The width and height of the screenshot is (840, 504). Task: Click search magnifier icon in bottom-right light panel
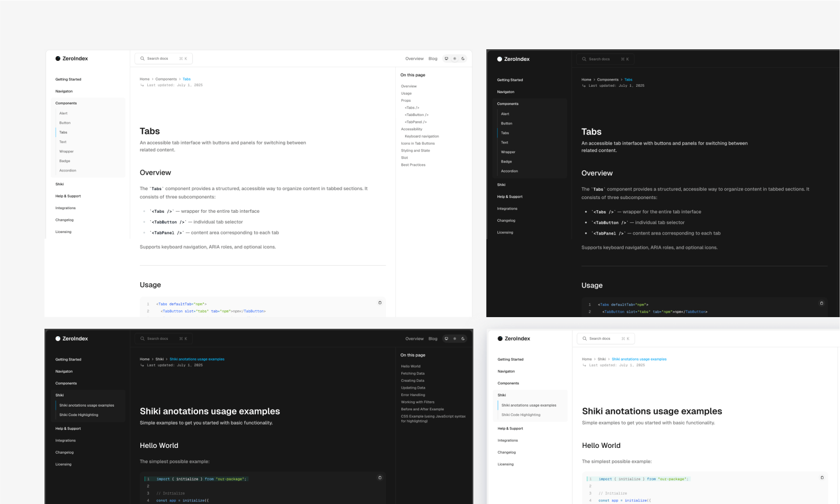tap(585, 339)
